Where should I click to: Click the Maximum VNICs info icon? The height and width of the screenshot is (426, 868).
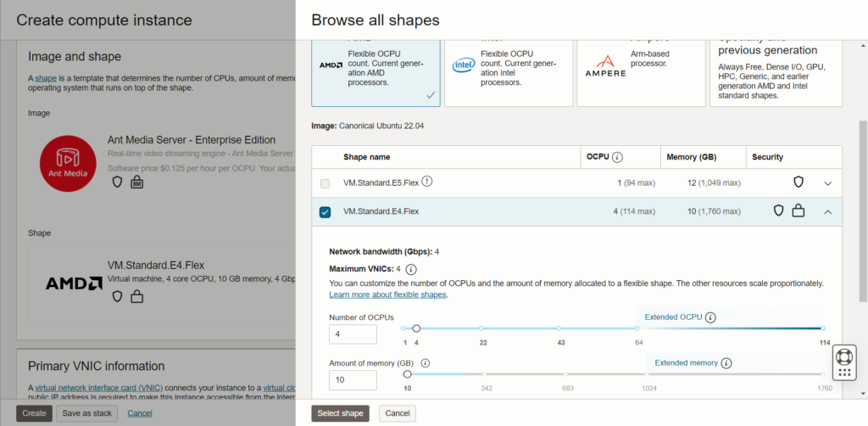pos(411,270)
